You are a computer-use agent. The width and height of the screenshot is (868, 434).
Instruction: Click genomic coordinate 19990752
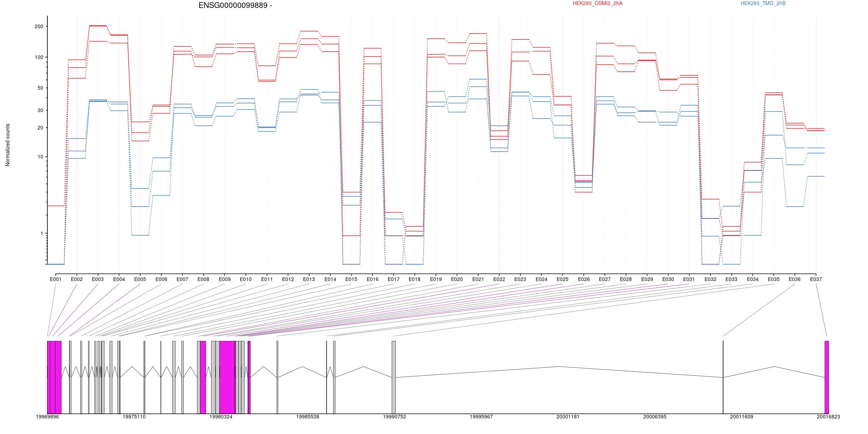point(395,417)
